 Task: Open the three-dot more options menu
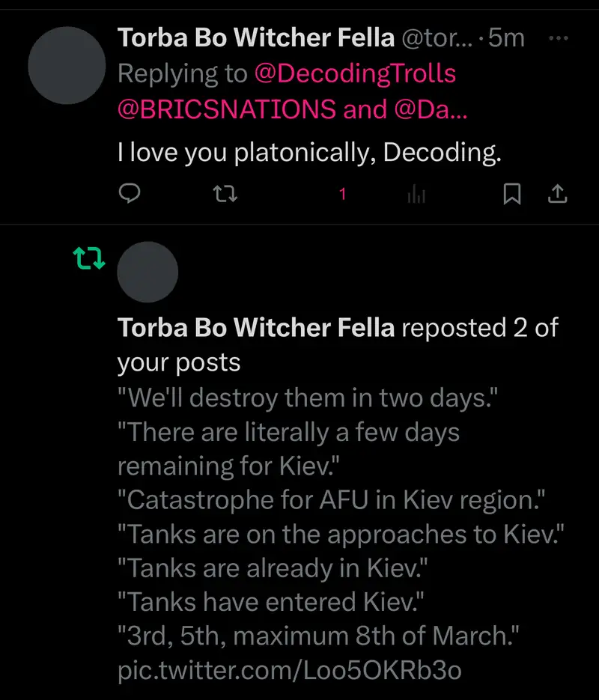559,38
